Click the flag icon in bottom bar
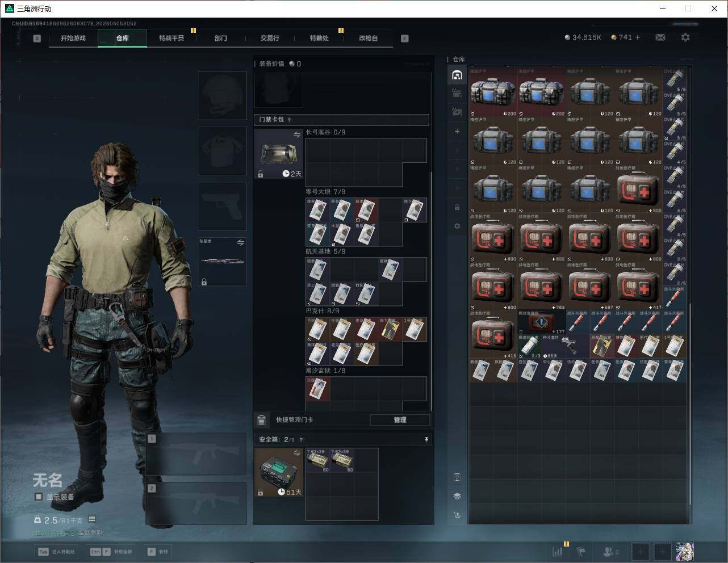 (x=581, y=551)
